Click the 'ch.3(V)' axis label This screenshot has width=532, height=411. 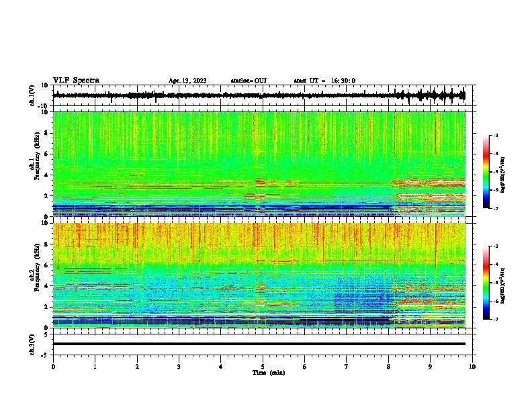[x=32, y=345]
